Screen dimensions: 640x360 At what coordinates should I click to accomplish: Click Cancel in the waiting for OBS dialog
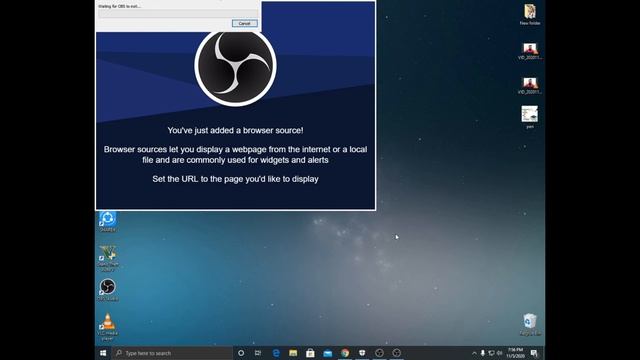tap(244, 23)
